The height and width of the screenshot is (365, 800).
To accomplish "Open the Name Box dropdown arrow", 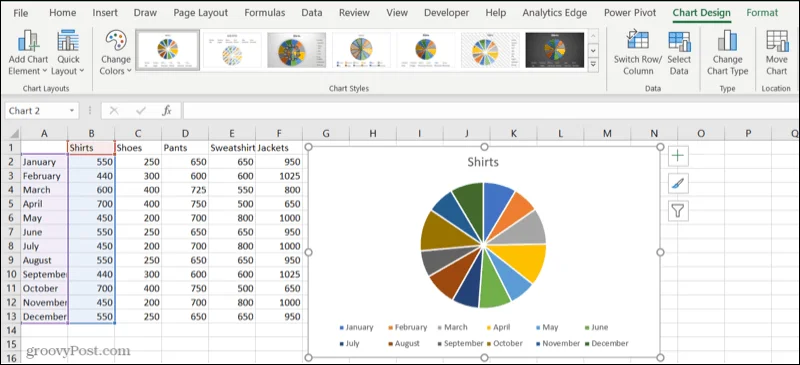I will (x=72, y=111).
